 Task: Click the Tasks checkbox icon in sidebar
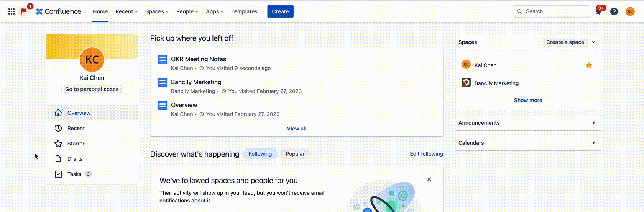click(x=58, y=174)
